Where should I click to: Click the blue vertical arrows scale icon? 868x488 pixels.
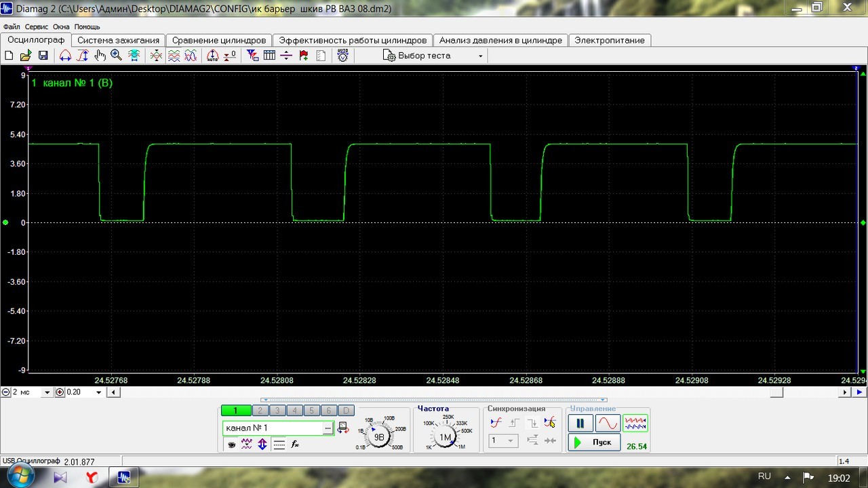(262, 445)
